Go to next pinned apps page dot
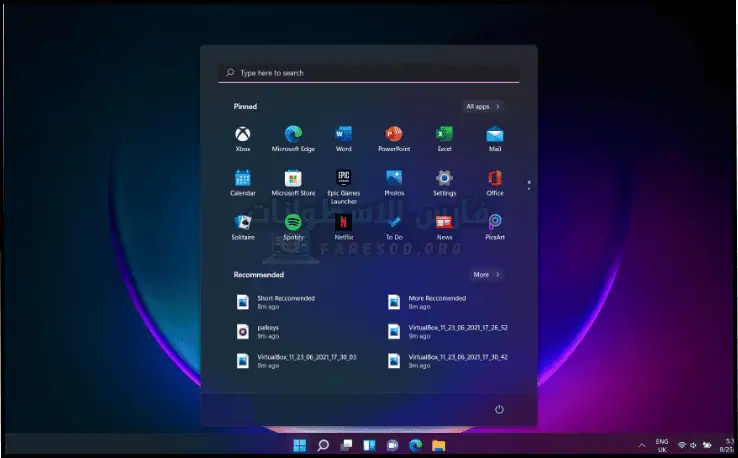This screenshot has width=738, height=458. pos(528,187)
